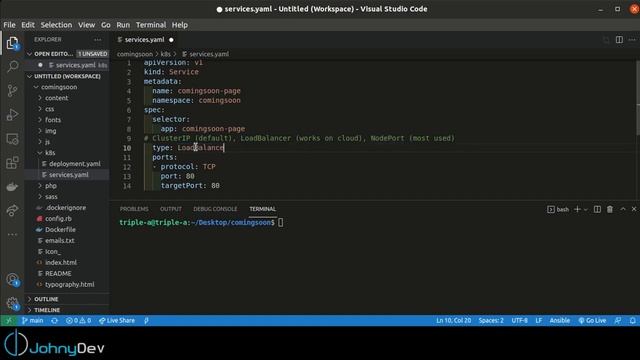
Task: Open the Manage gear icon
Action: tap(12, 304)
